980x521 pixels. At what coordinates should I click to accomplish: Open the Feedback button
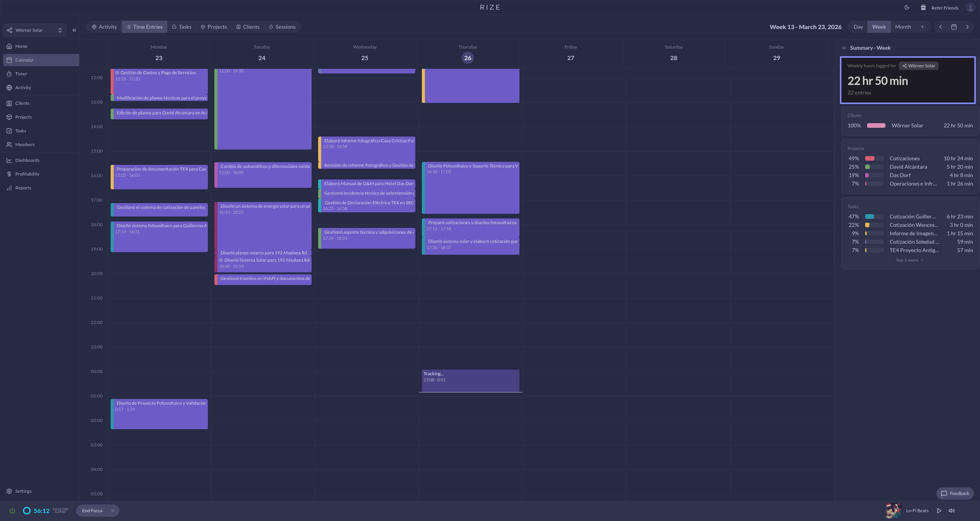955,493
